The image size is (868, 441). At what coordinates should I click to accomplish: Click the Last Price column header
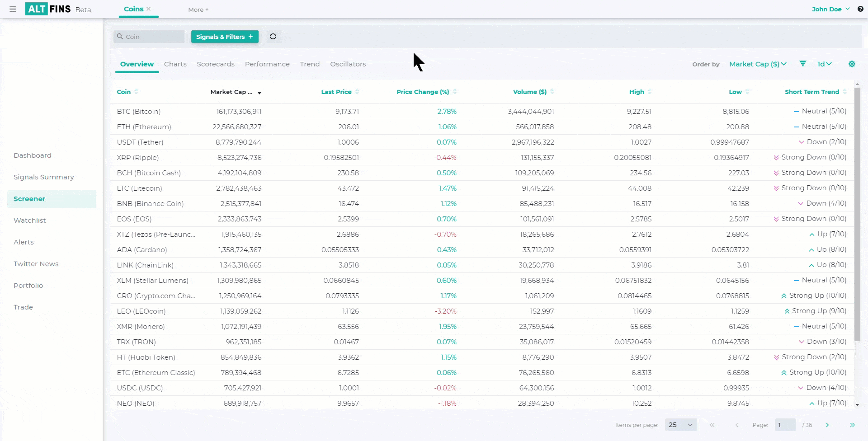click(336, 92)
